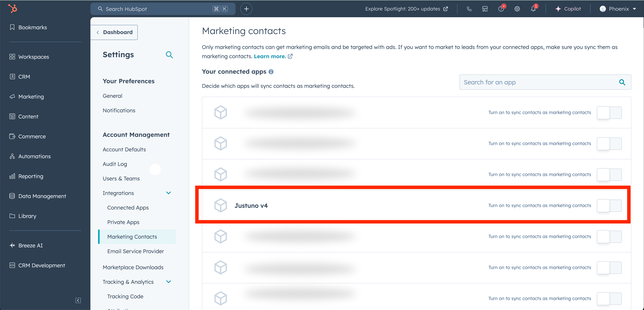The image size is (644, 310).
Task: Click the connected apps info icon
Action: point(271,72)
